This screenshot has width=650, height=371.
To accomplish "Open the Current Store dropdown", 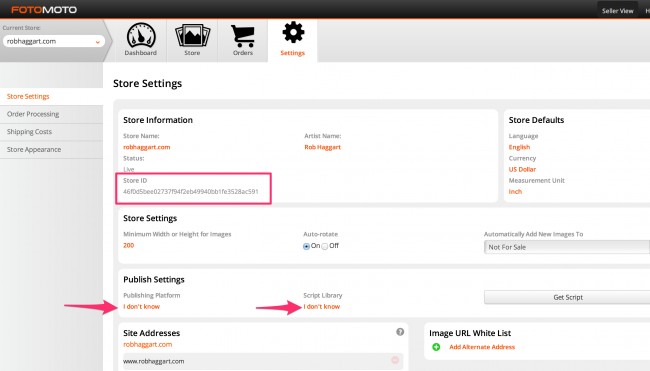I will click(54, 41).
